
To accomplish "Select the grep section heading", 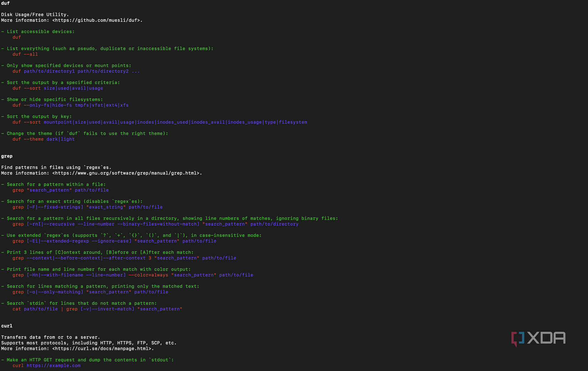I will point(7,156).
